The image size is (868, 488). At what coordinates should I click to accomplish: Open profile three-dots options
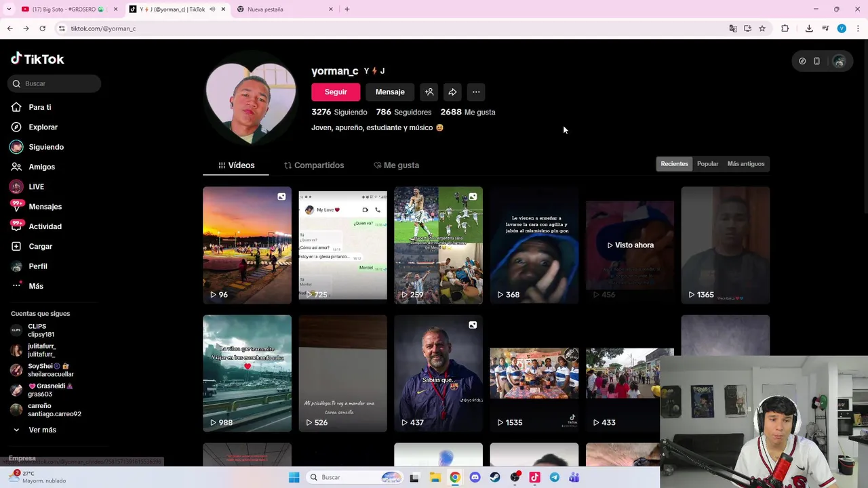[476, 92]
